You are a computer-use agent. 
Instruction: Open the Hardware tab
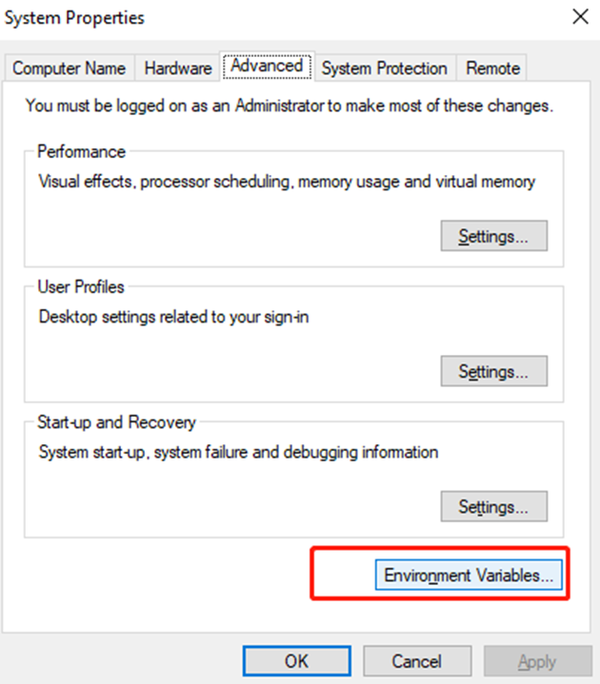[x=178, y=68]
